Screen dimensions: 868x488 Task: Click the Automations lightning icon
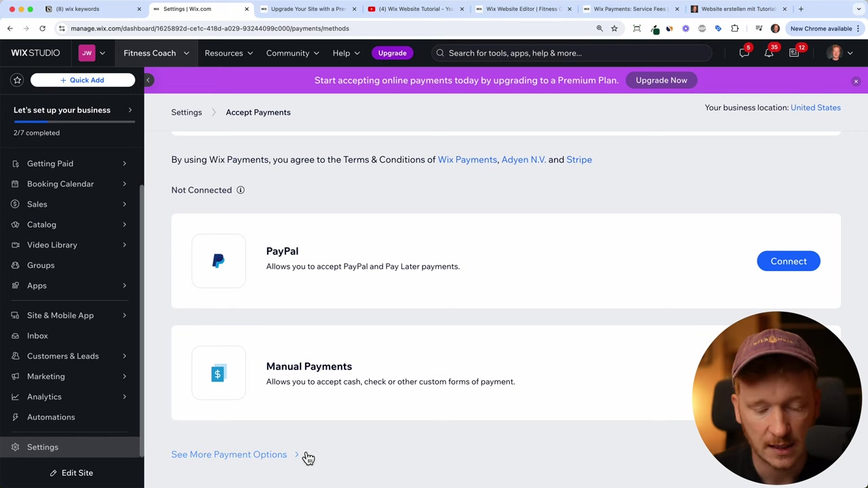pyautogui.click(x=16, y=417)
